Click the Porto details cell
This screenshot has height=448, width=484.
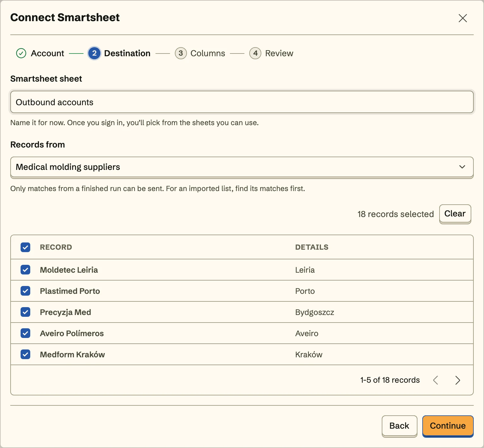tap(305, 291)
